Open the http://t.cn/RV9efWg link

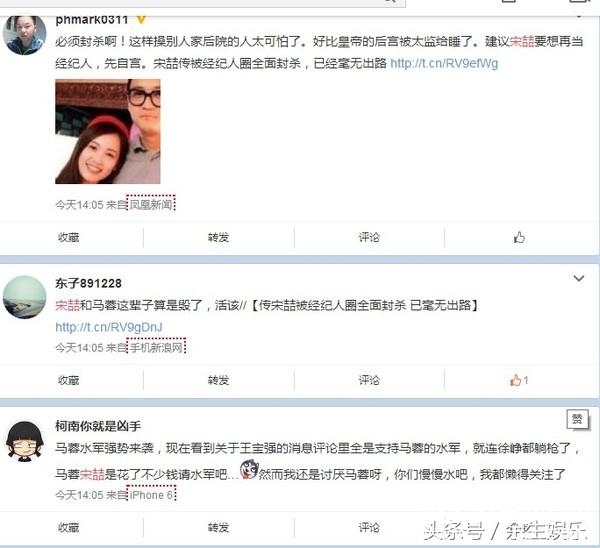tap(444, 63)
